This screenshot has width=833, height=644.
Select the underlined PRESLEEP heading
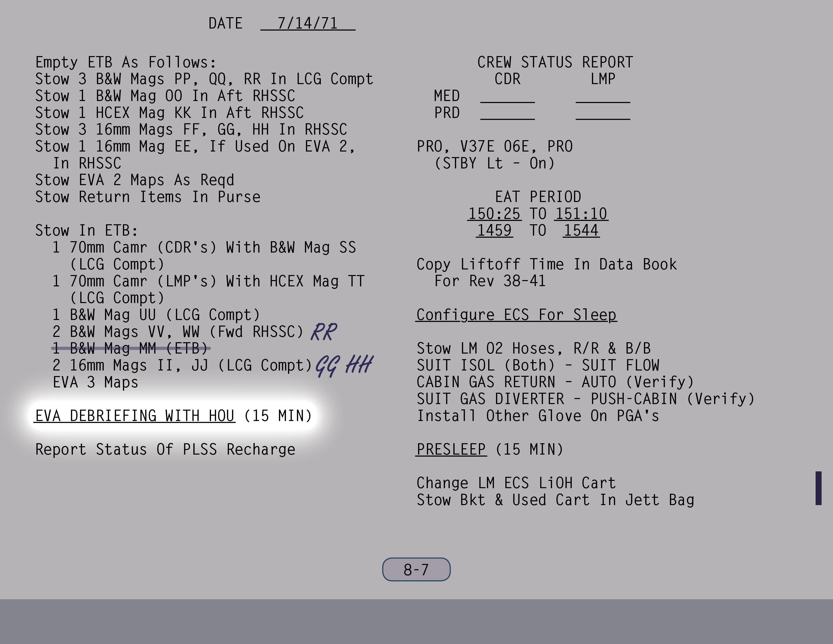[451, 450]
